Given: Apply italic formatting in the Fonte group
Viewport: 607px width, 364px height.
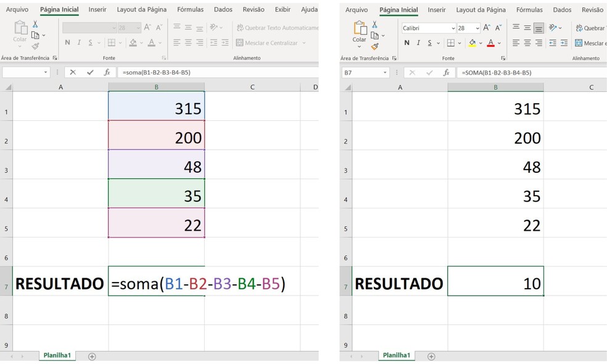Looking at the screenshot, I should (418, 42).
